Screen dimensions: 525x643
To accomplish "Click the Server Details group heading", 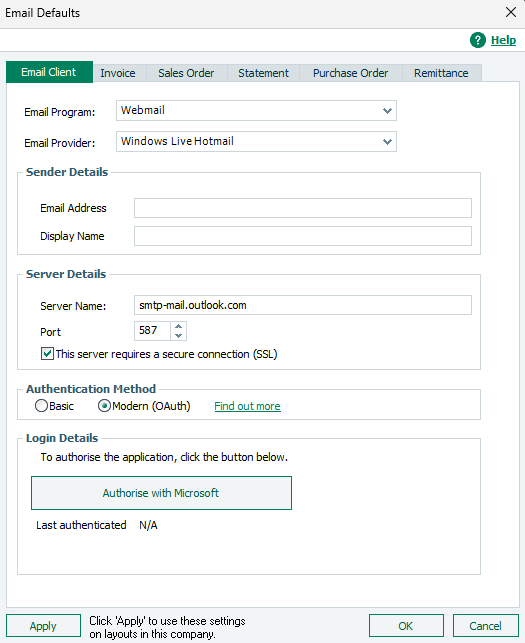I will (x=66, y=274).
